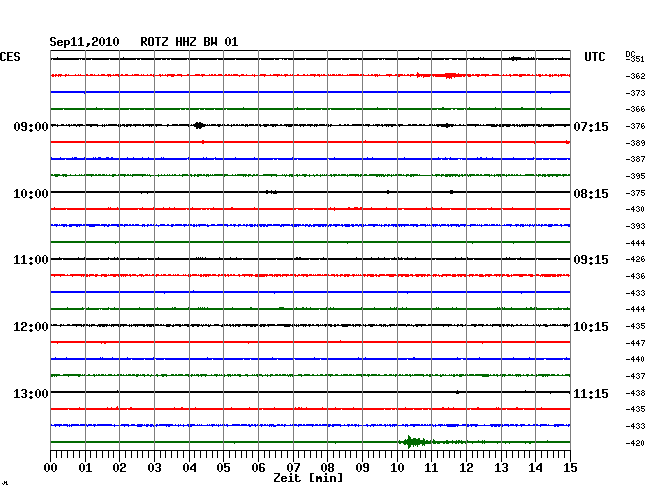Select DC offset value -437
This screenshot has width=650, height=494.
click(635, 376)
